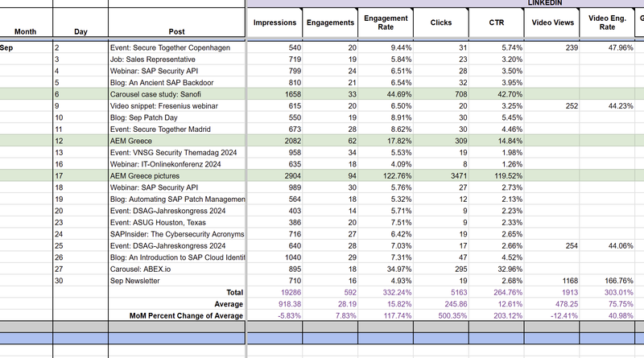Select the Day header cell

point(80,23)
